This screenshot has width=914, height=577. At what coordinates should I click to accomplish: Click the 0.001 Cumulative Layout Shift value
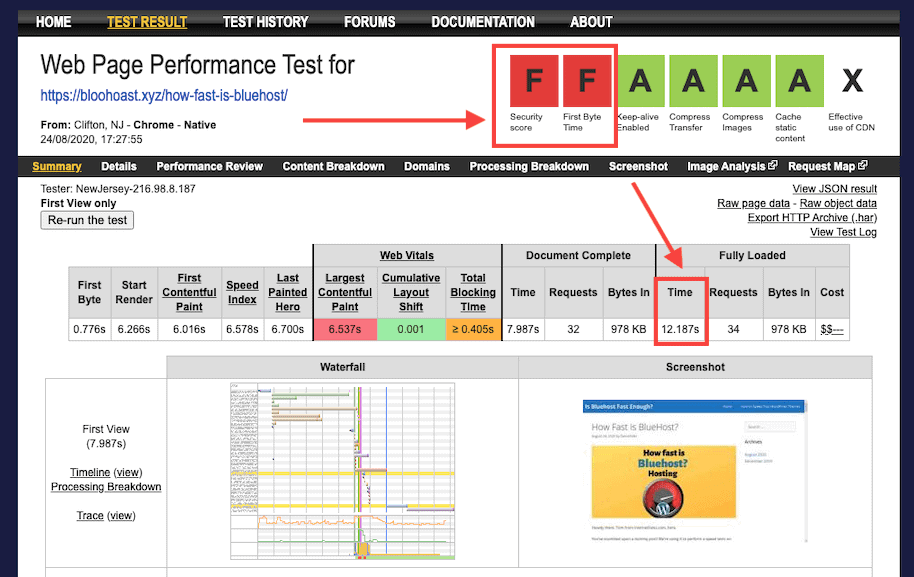[411, 329]
